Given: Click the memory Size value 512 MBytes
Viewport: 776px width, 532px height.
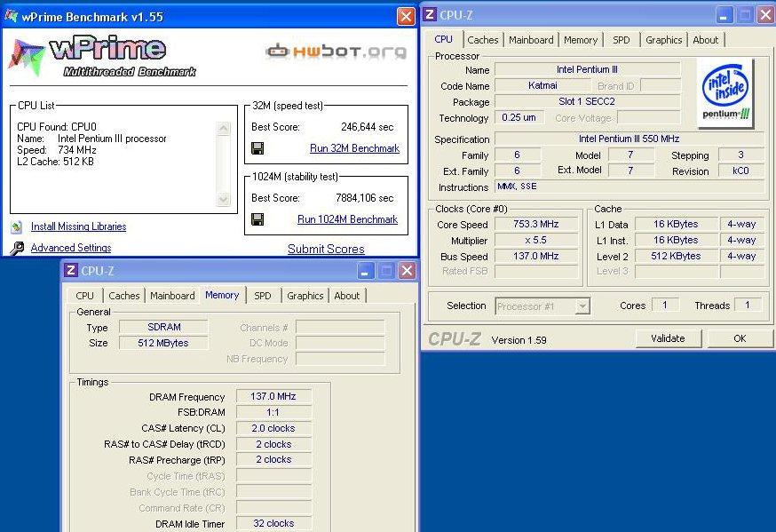Looking at the screenshot, I should (x=163, y=343).
